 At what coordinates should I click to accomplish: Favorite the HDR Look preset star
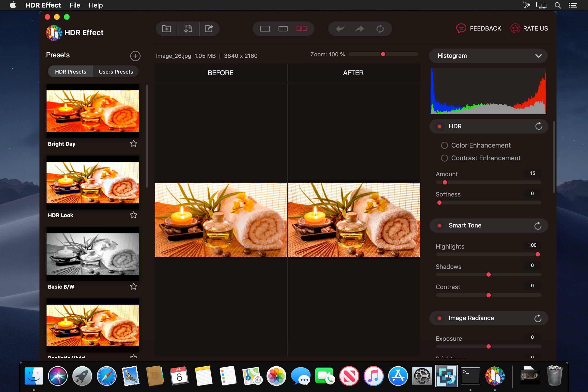[133, 215]
